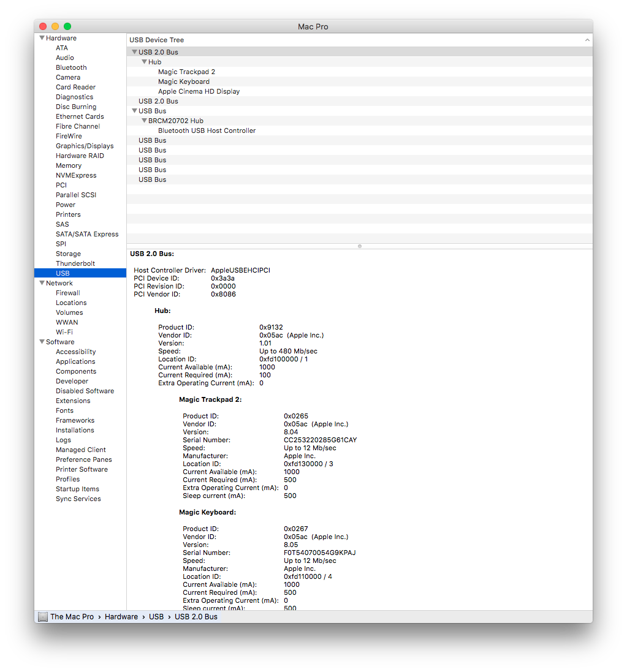Toggle the USB Device Tree header chevron
Viewport: 627px width, 672px height.
click(x=587, y=40)
